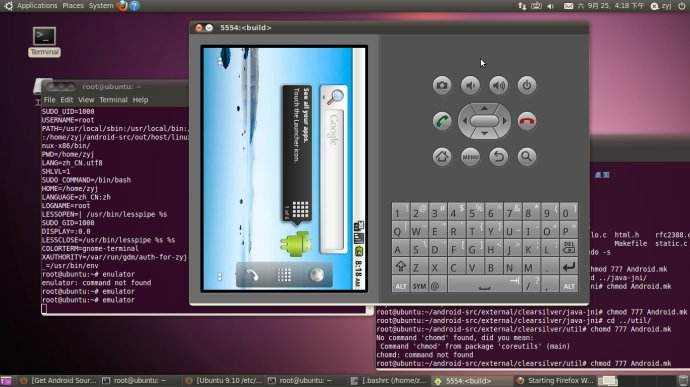Image resolution: width=690 pixels, height=387 pixels.
Task: Open the terminal Terminal menu
Action: 113,100
